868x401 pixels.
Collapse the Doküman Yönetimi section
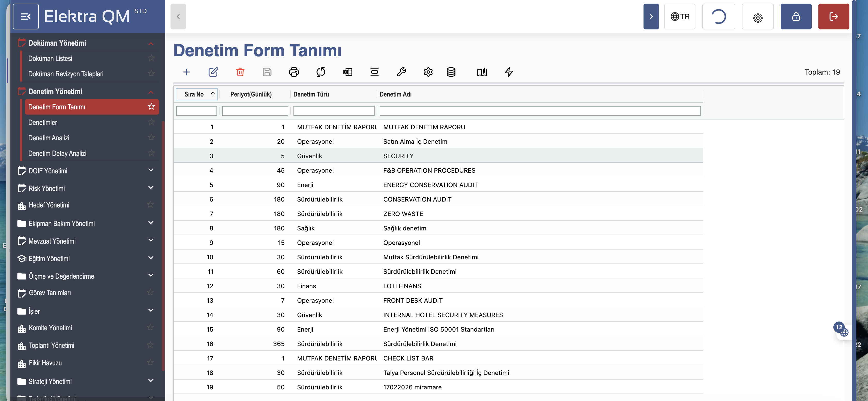tap(151, 43)
